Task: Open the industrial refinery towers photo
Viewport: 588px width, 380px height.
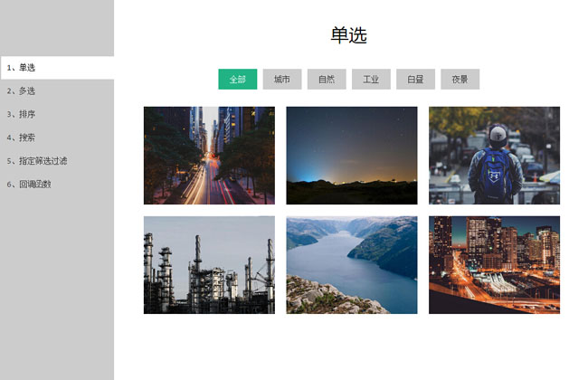Action: click(x=209, y=265)
